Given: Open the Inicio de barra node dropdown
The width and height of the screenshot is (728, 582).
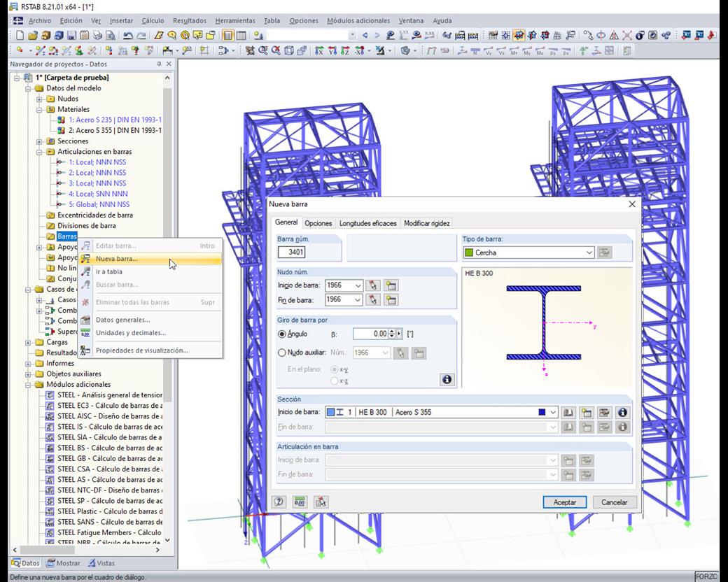Looking at the screenshot, I should coord(358,285).
